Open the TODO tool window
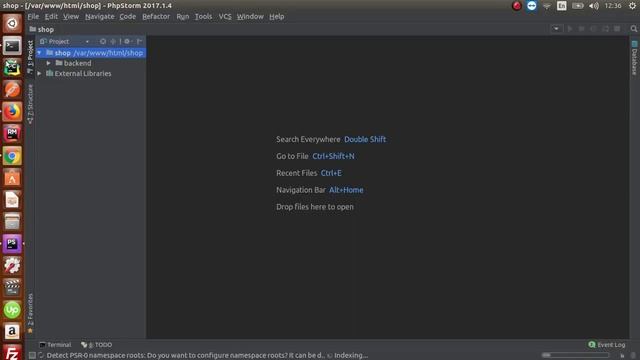 coord(97,345)
